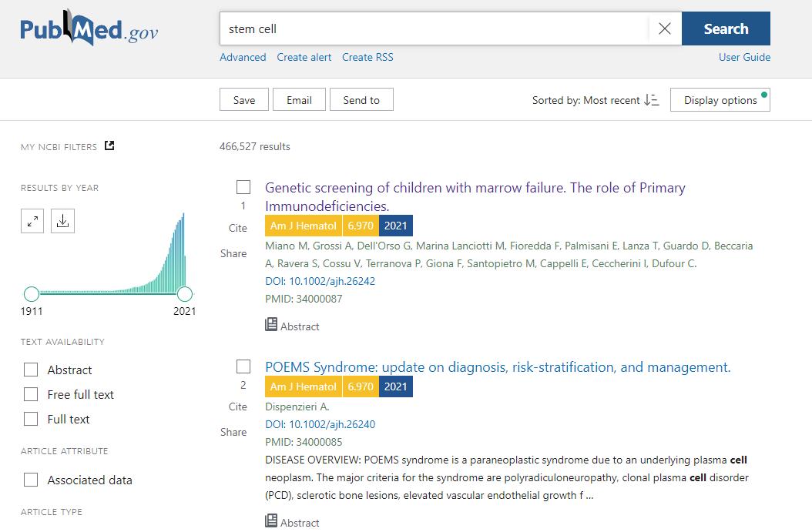Open the Send to menu

(x=361, y=100)
